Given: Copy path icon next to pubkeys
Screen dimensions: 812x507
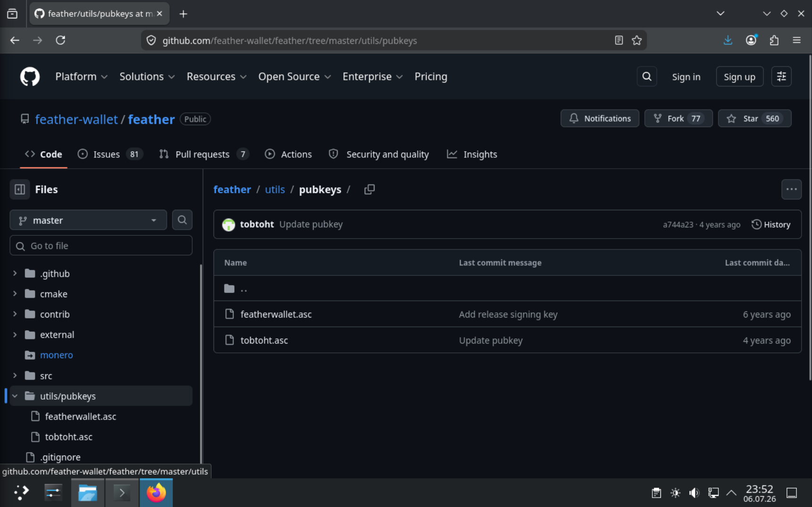Looking at the screenshot, I should click(369, 189).
